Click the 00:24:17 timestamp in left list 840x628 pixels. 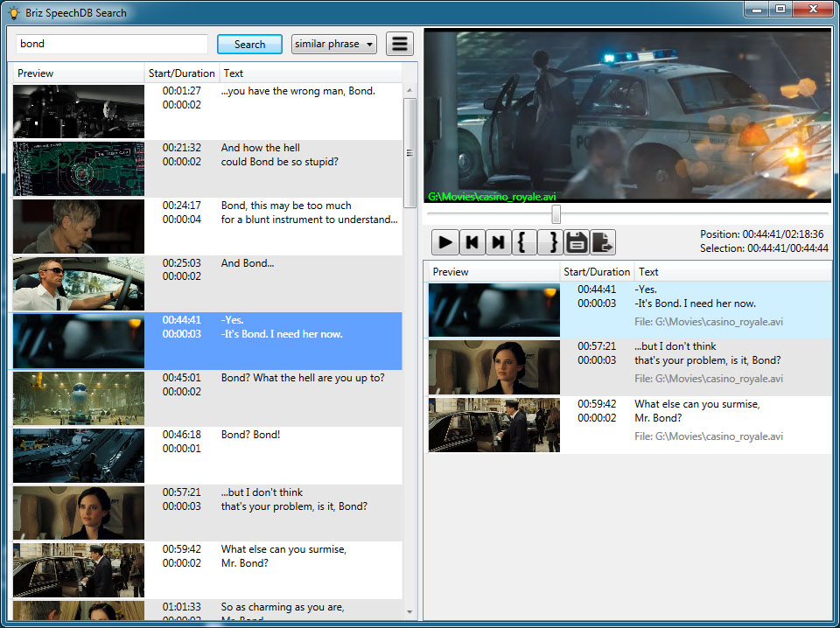click(182, 206)
